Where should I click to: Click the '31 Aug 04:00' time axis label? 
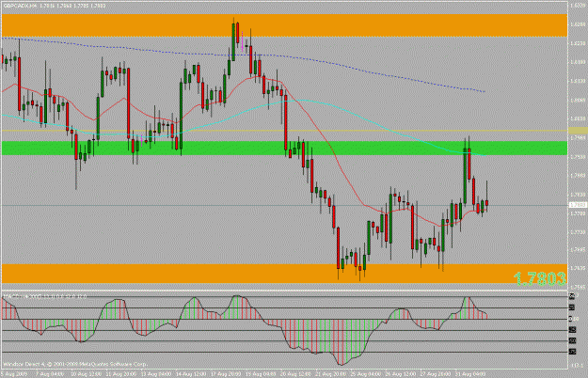[470, 374]
